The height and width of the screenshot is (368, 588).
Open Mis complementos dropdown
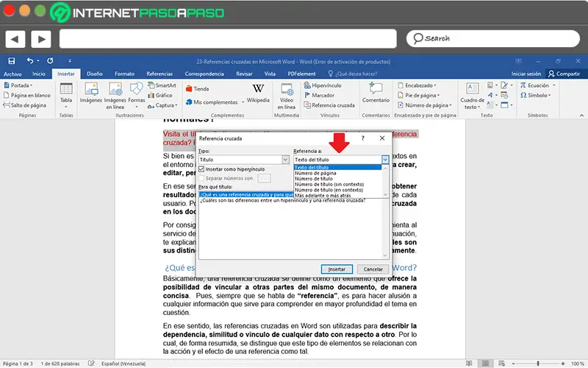(215, 102)
